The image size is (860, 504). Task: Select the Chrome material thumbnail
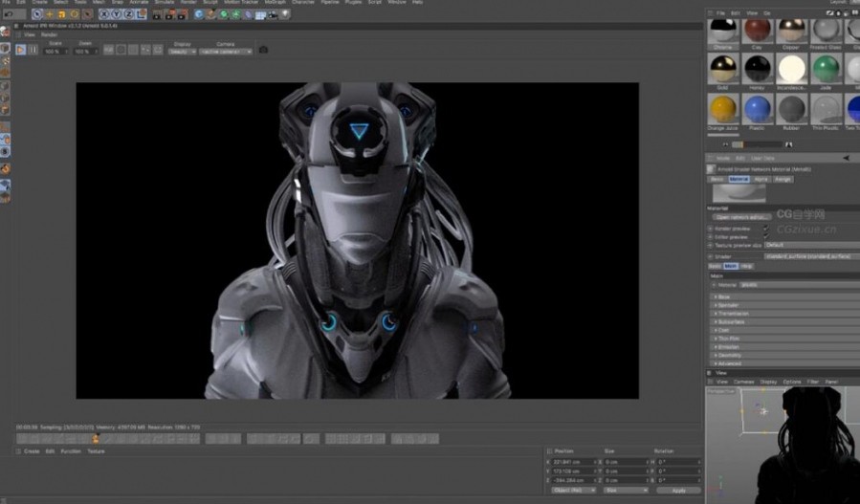tap(723, 31)
